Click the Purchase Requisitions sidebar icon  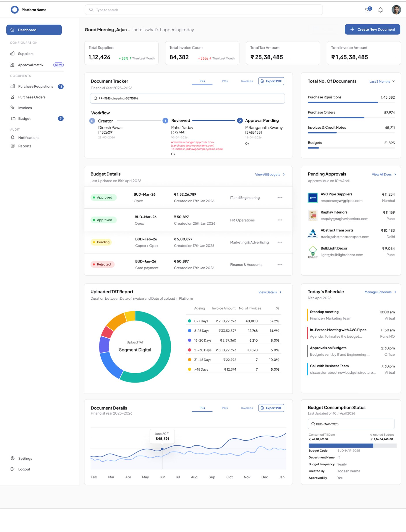tap(13, 86)
